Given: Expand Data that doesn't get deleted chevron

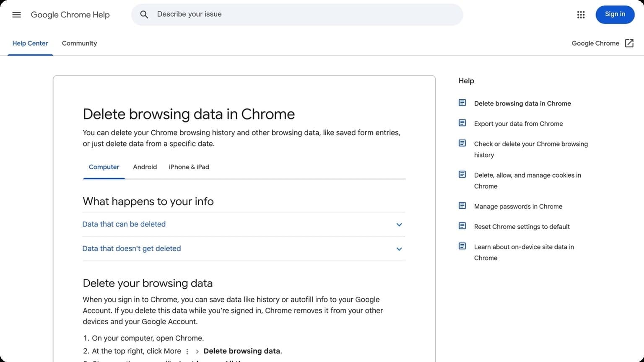Looking at the screenshot, I should pos(399,249).
